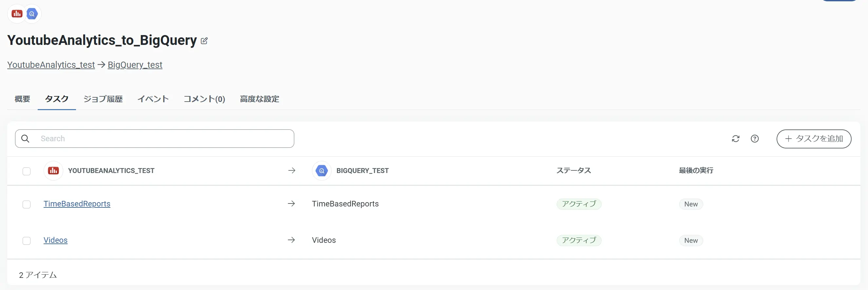Open the Videos task link
The image size is (868, 290).
tap(56, 240)
